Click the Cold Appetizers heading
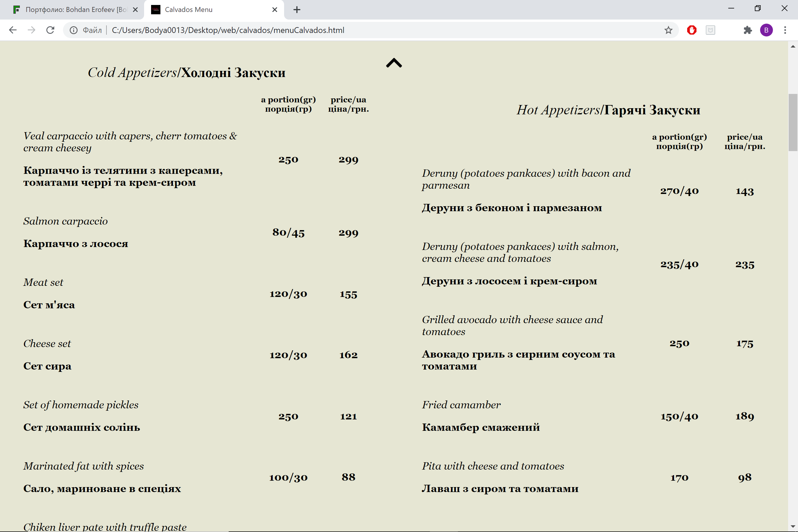798x532 pixels. click(187, 72)
